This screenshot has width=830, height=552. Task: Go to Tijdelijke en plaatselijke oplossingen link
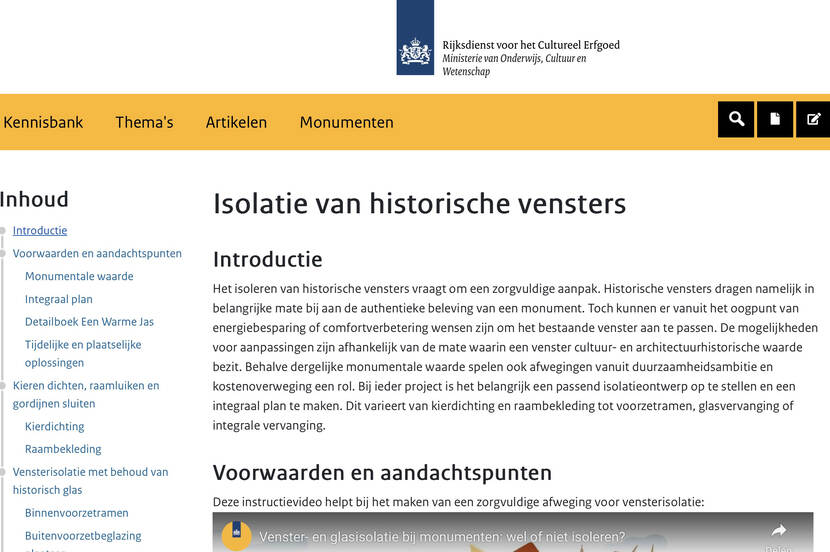coord(83,354)
